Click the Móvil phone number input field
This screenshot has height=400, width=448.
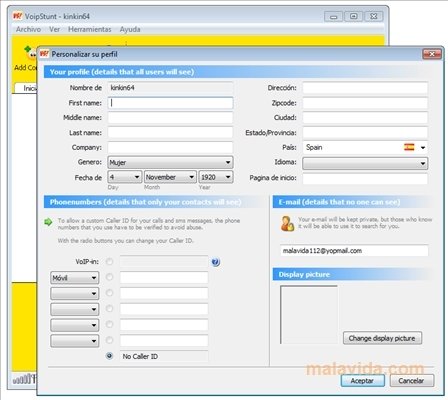[x=164, y=277]
